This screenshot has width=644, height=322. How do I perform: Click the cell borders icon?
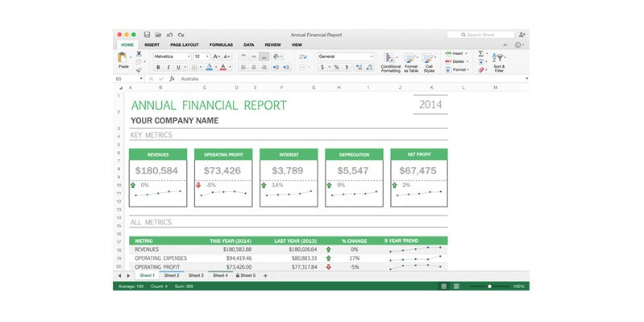(x=194, y=68)
